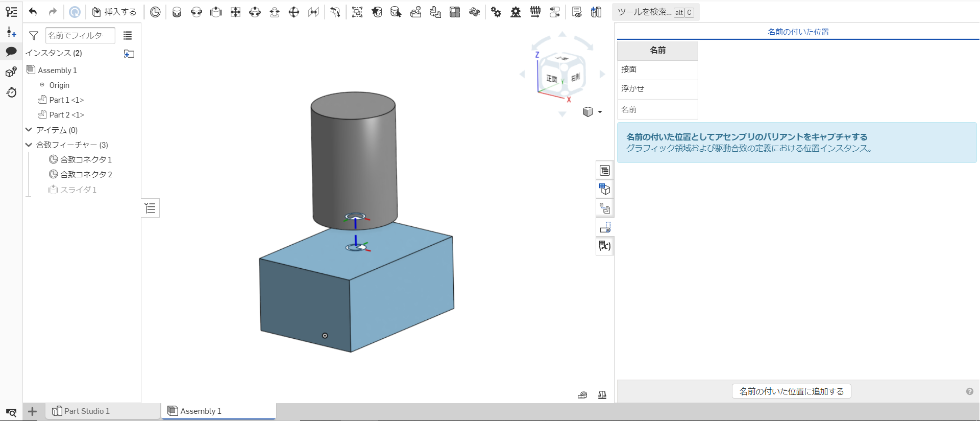Click the 正面 face of the view cube

(x=551, y=79)
